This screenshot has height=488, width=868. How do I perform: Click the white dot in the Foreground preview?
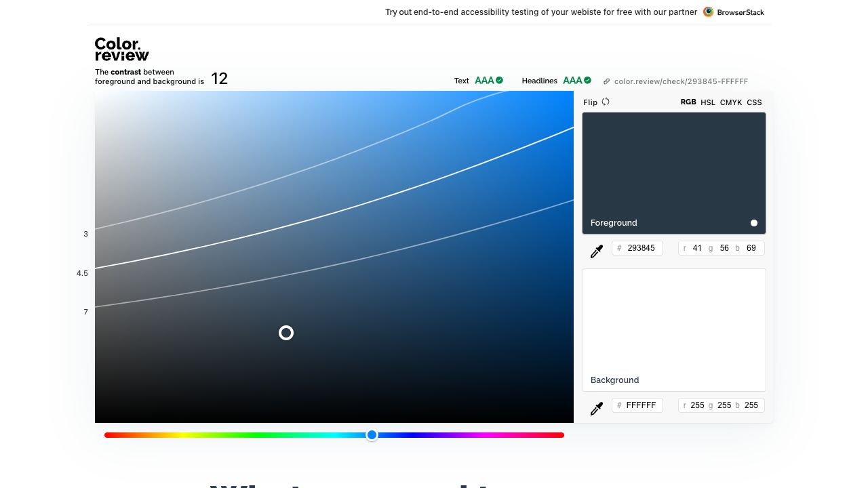point(754,223)
